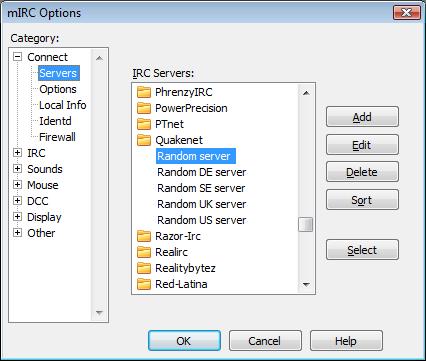Select the Sounds category label

[45, 169]
